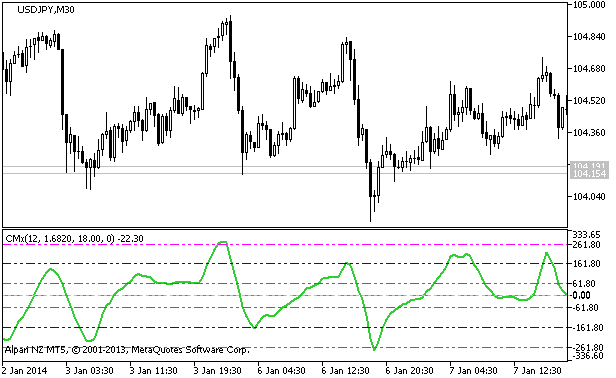The width and height of the screenshot is (616, 378).
Task: Click the 6 Jan 04:30 time label
Action: (281, 371)
